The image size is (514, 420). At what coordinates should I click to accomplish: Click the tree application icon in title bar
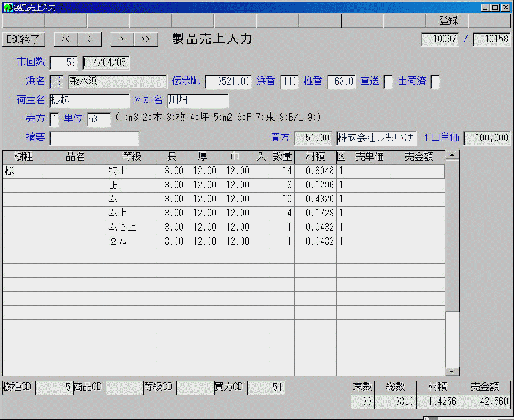click(8, 7)
